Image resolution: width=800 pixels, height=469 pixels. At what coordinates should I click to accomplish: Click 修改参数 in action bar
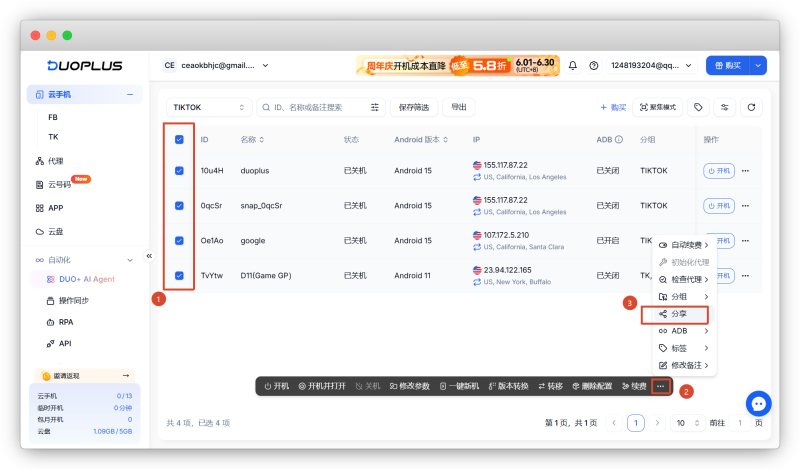(410, 386)
